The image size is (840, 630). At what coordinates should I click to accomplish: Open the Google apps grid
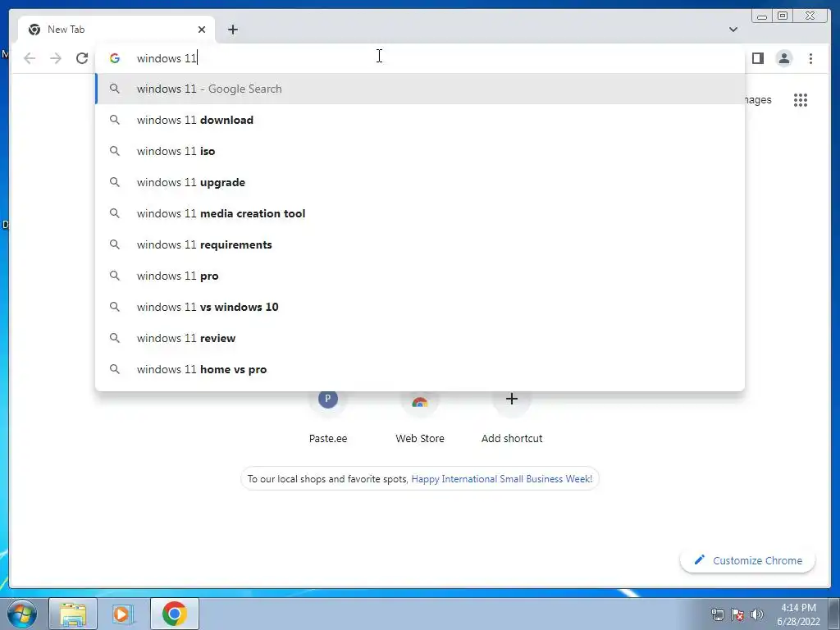(801, 99)
